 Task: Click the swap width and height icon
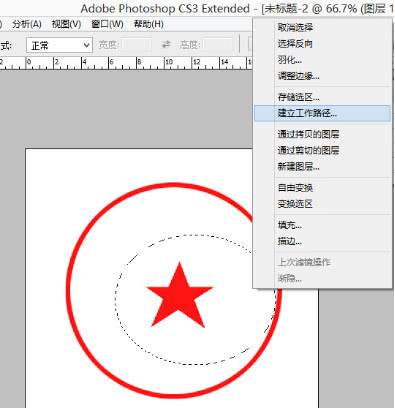(166, 45)
